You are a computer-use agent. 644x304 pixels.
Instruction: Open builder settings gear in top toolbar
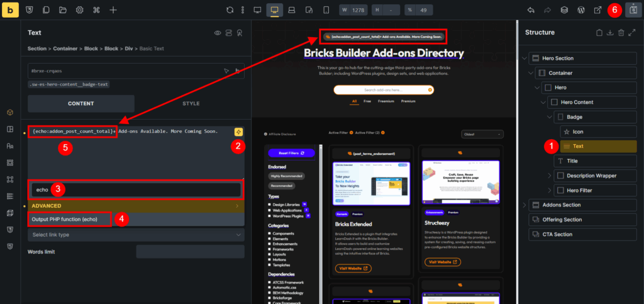[x=80, y=10]
